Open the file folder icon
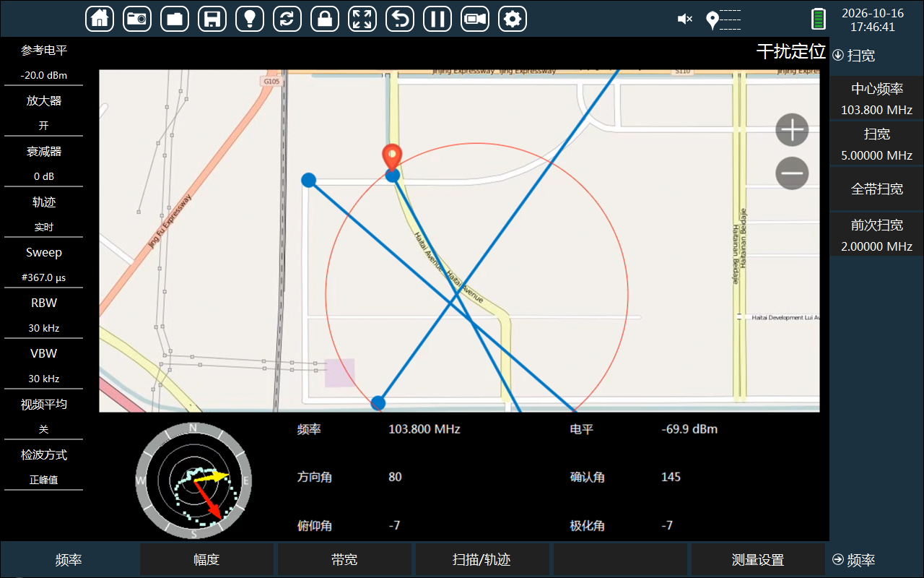924x578 pixels. (x=175, y=19)
